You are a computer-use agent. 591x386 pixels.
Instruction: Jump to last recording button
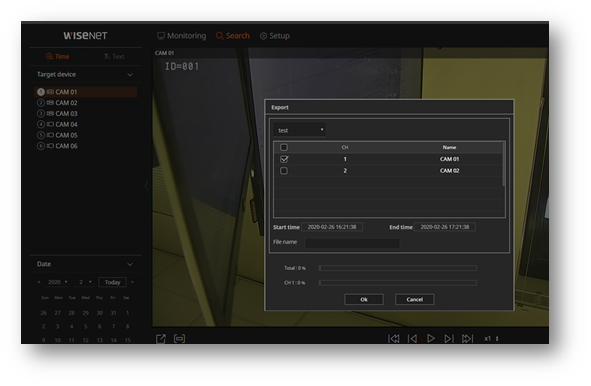pos(467,339)
